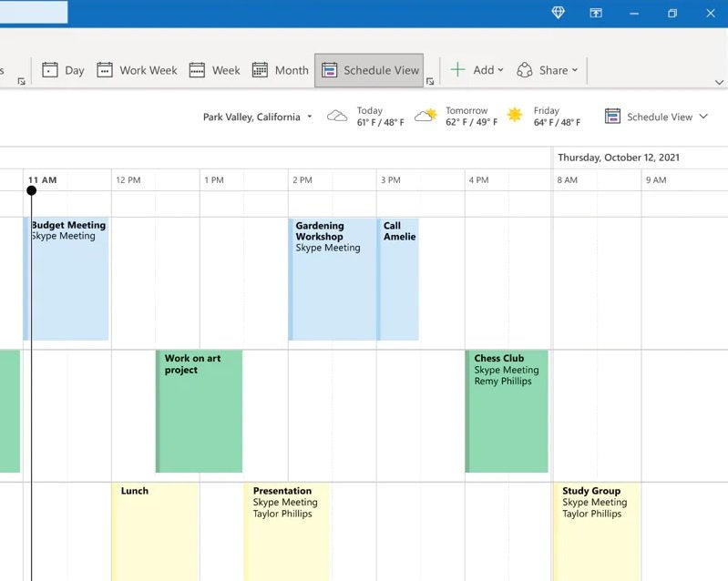
Task: Select the Work Week view
Action: pyautogui.click(x=137, y=70)
